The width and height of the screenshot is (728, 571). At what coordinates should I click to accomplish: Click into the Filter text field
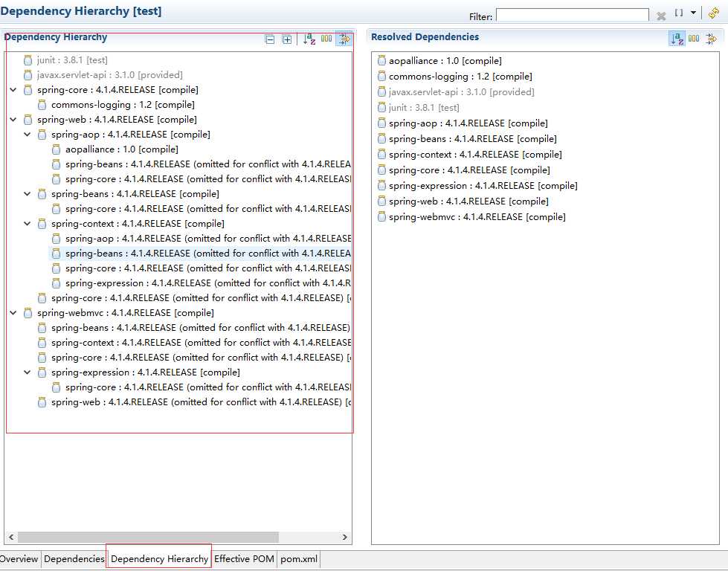[x=572, y=15]
